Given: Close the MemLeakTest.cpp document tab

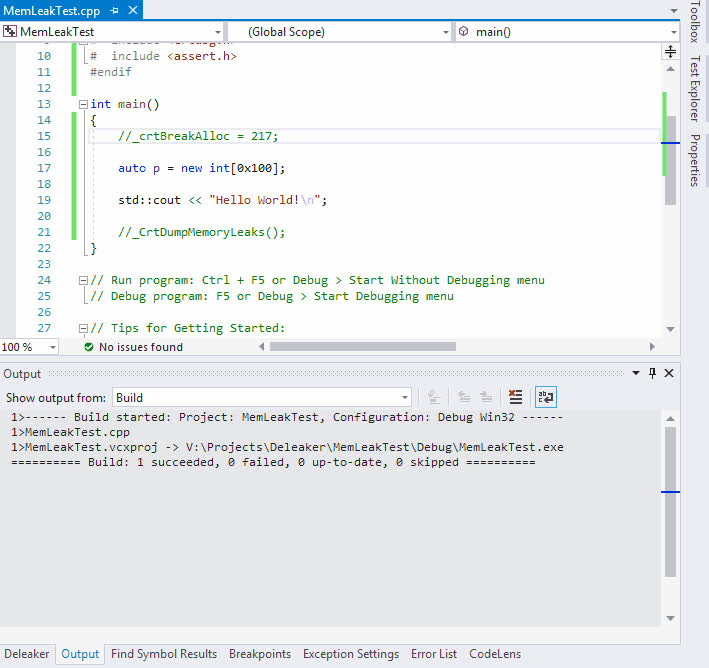Looking at the screenshot, I should tap(133, 9).
